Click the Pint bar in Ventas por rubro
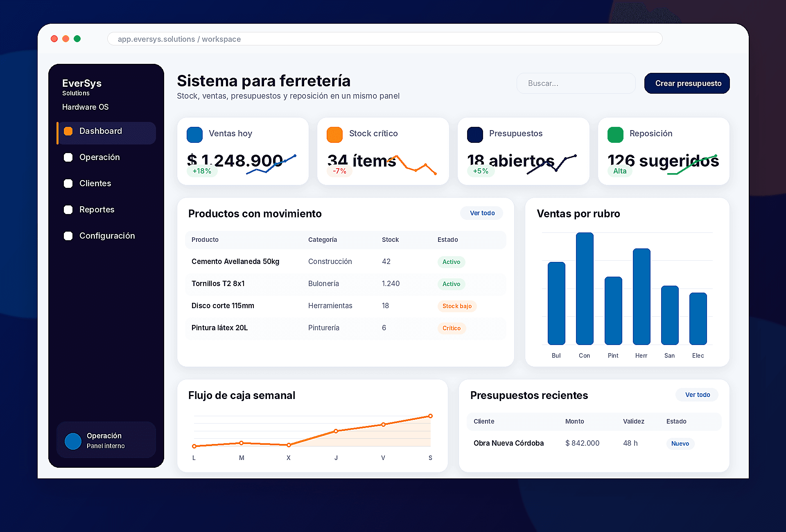 point(613,311)
